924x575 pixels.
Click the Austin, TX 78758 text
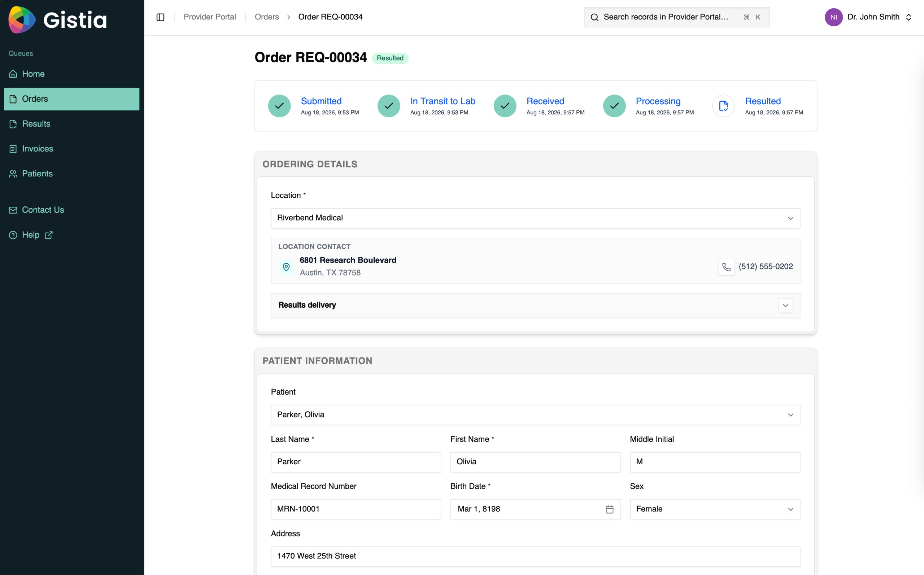pyautogui.click(x=330, y=273)
